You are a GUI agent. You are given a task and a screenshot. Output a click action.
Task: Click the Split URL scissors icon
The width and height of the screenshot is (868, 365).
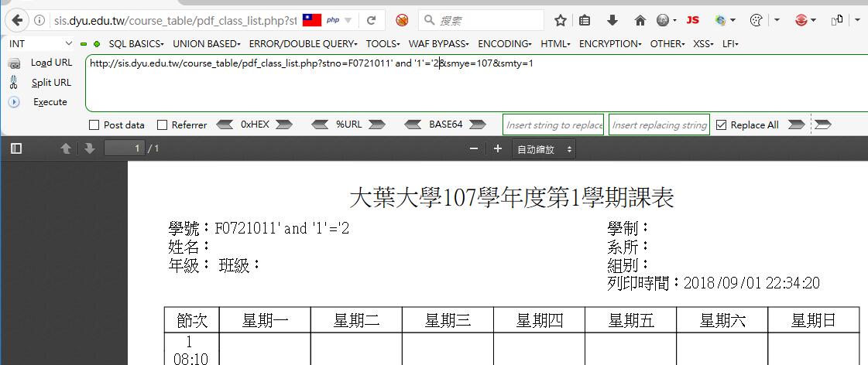(x=15, y=83)
